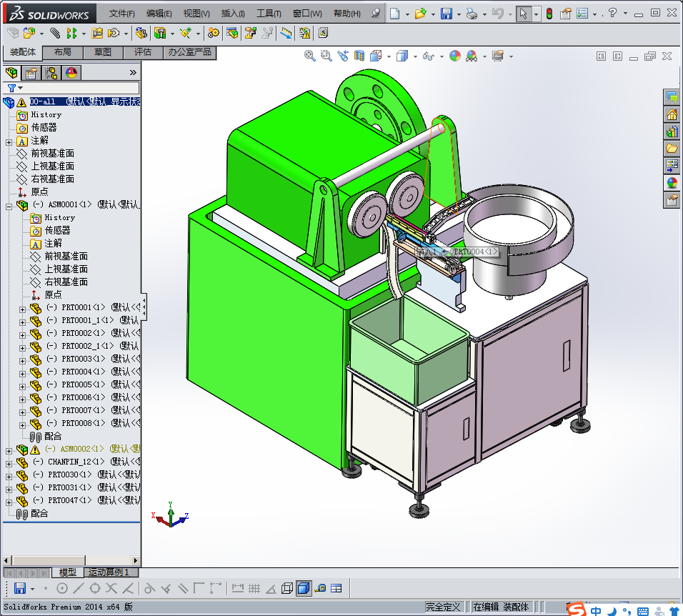This screenshot has height=616, width=683.
Task: Expand the PRT0047<1> part node
Action: (x=9, y=502)
